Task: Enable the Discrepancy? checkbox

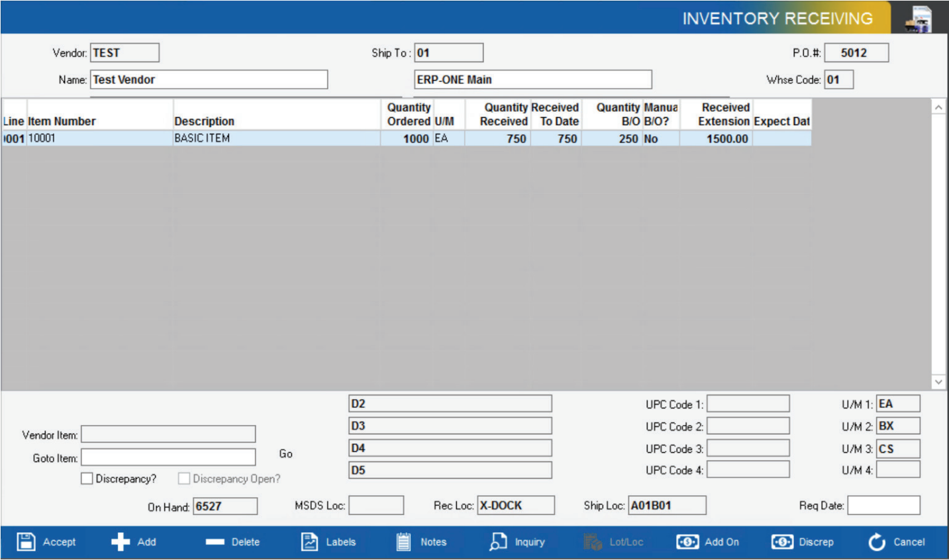Action: (x=86, y=479)
